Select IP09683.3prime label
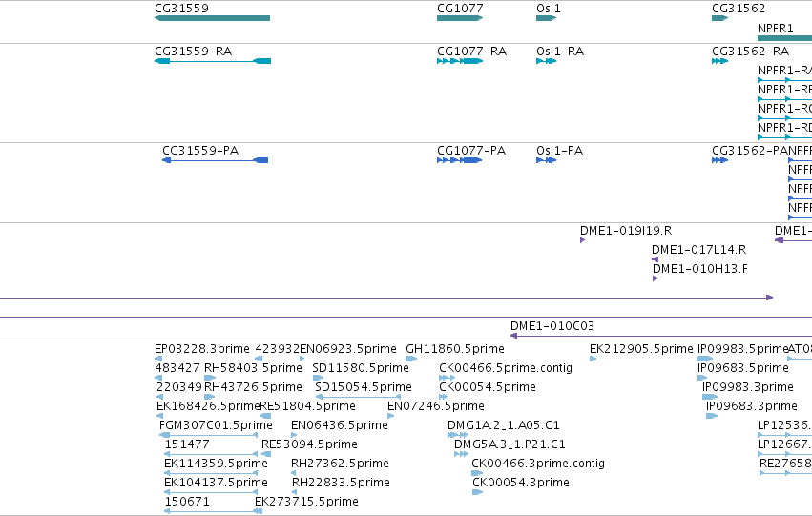 pyautogui.click(x=752, y=406)
